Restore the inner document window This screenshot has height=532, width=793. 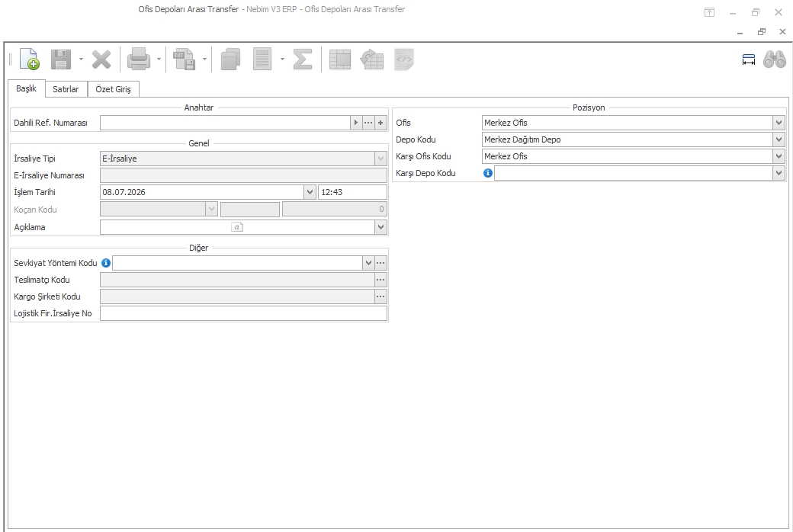coord(761,32)
